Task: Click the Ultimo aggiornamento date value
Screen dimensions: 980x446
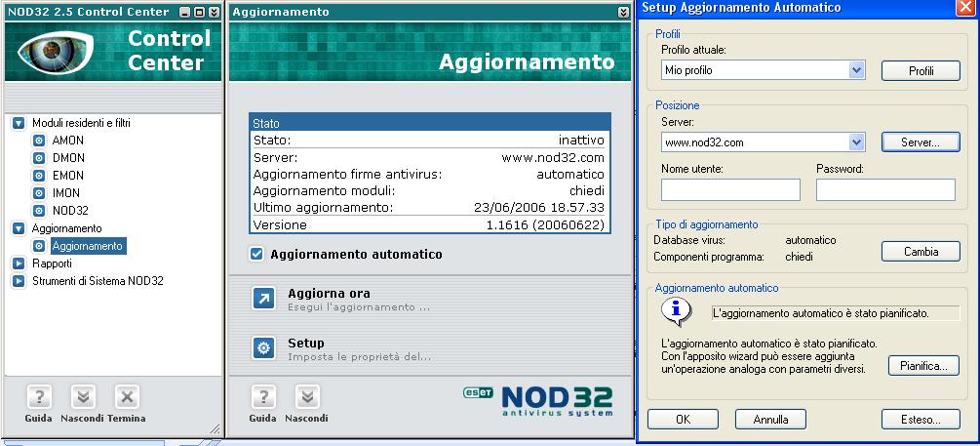Action: tap(538, 208)
